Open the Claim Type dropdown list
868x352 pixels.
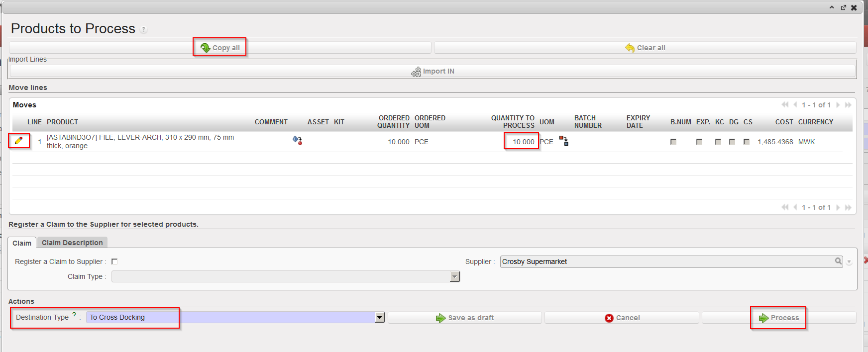tap(454, 276)
